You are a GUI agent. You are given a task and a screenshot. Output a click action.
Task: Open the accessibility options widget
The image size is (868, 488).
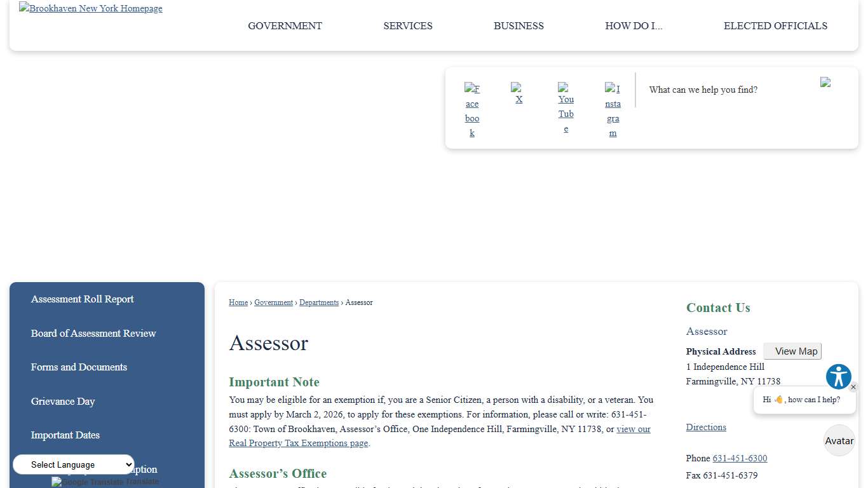coord(838,376)
